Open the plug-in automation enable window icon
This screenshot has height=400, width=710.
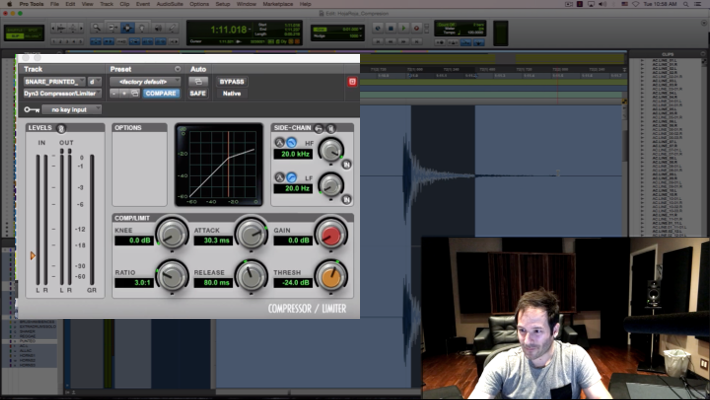coord(198,82)
